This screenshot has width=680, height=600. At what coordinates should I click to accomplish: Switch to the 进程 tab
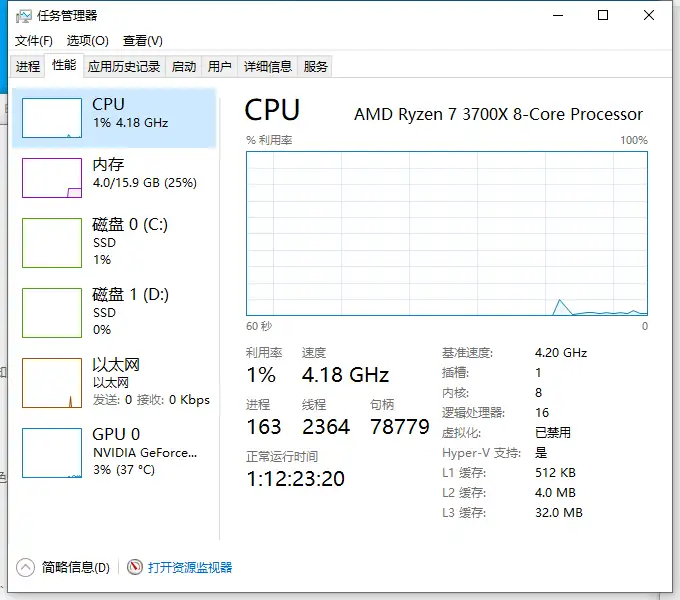click(27, 67)
